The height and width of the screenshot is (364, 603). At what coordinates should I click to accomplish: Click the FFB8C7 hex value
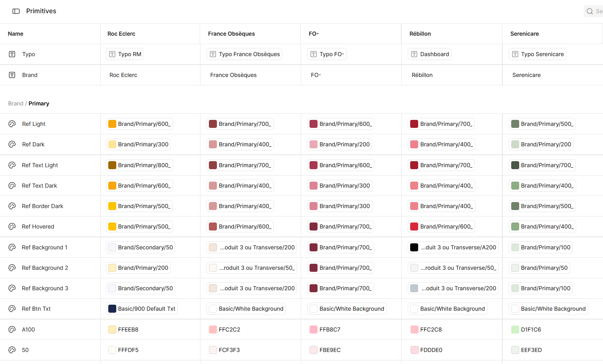tap(330, 330)
